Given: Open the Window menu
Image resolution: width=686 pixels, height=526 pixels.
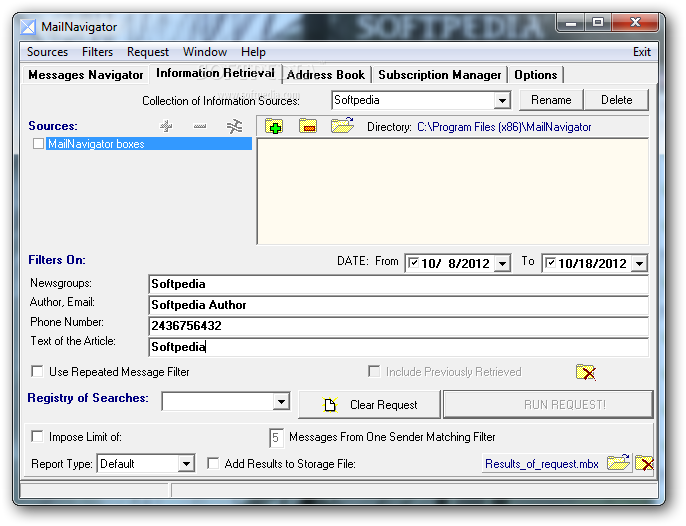Looking at the screenshot, I should point(205,52).
